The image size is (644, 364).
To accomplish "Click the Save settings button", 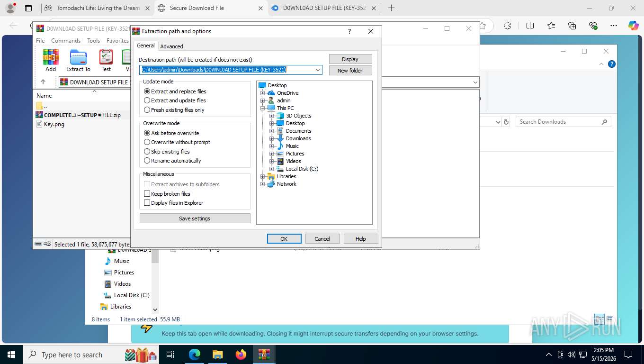I will pos(195,218).
